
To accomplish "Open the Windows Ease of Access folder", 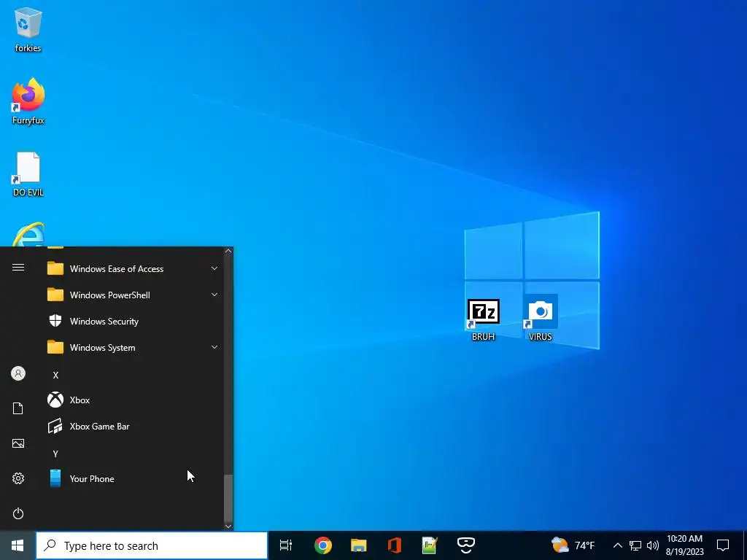I will (133, 268).
